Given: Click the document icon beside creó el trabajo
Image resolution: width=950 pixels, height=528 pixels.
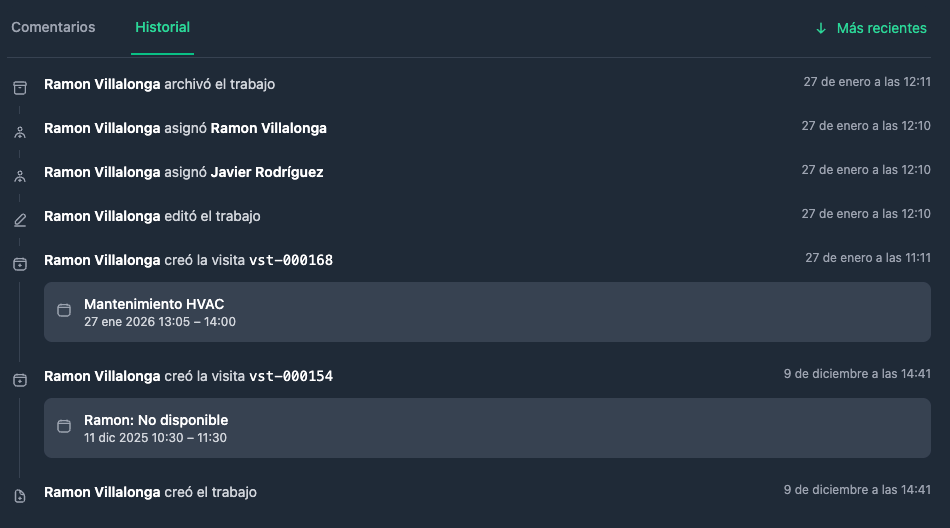Looking at the screenshot, I should 20,496.
